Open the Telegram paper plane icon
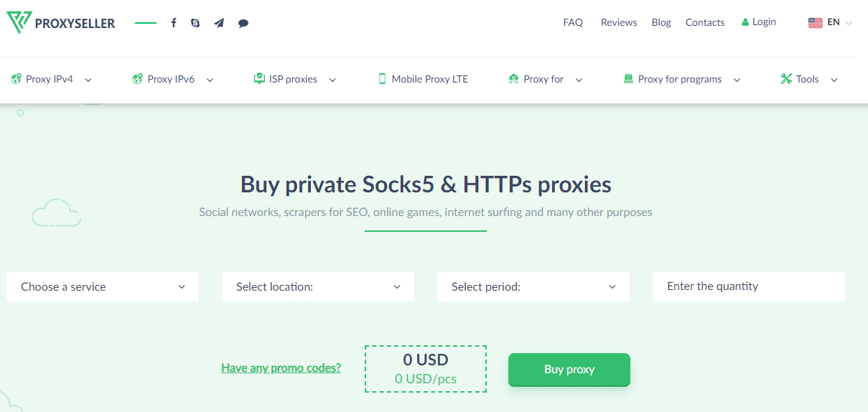Screen dimensions: 868x412 click(x=219, y=23)
